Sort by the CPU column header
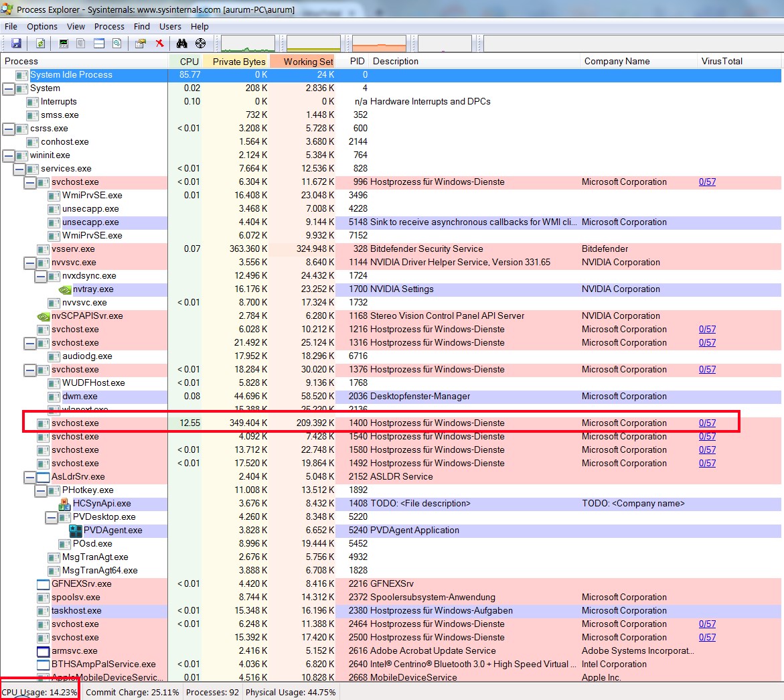784x700 pixels. point(185,62)
